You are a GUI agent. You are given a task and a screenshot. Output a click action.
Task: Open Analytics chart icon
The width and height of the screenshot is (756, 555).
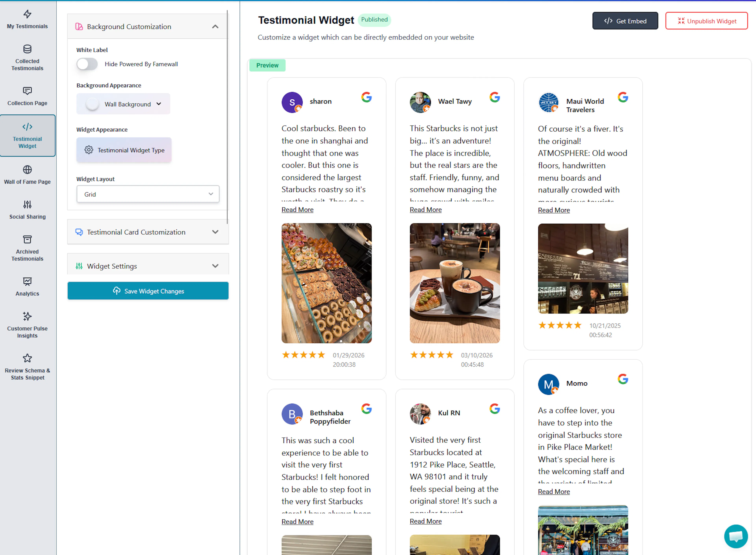tap(27, 281)
